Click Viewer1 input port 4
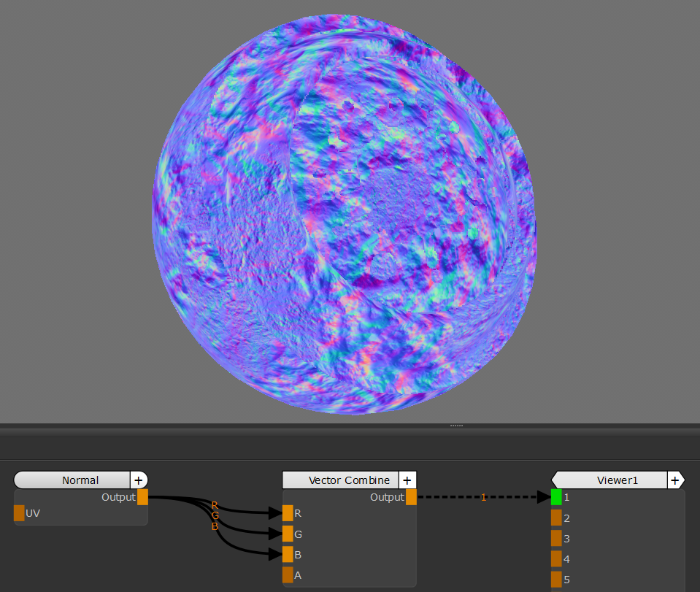This screenshot has width=700, height=592. pyautogui.click(x=556, y=558)
